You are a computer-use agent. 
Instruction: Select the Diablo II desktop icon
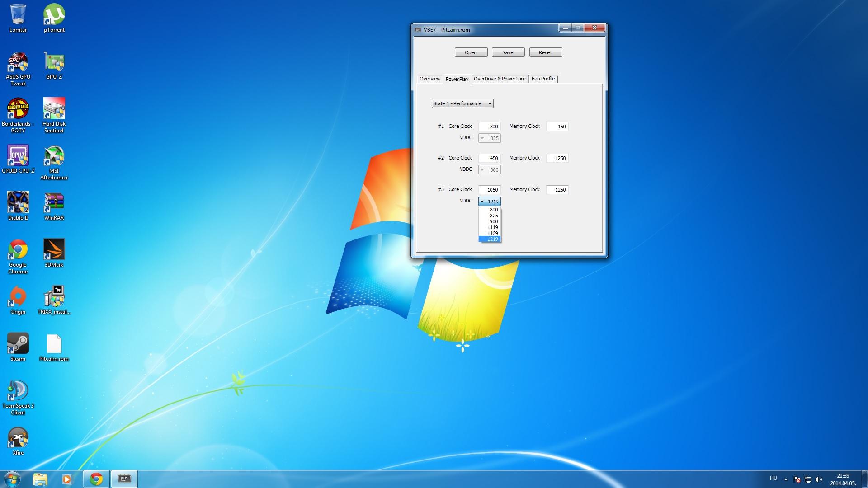pos(18,206)
